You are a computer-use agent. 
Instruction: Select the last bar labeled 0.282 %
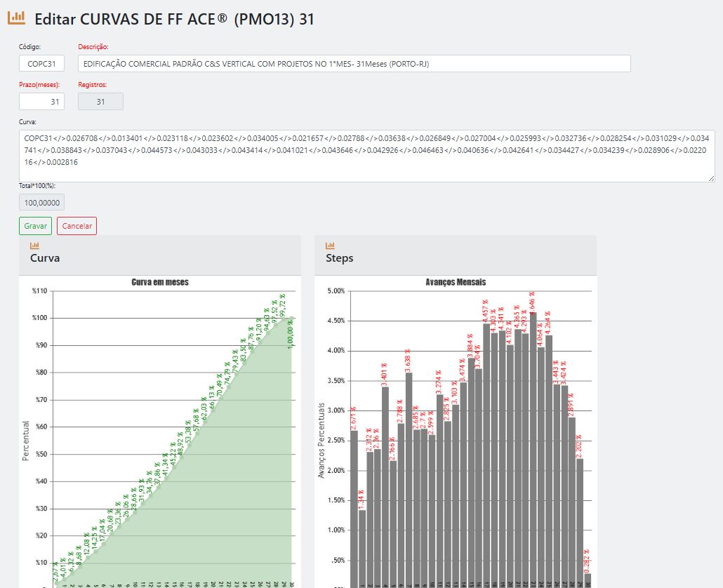[x=588, y=580]
